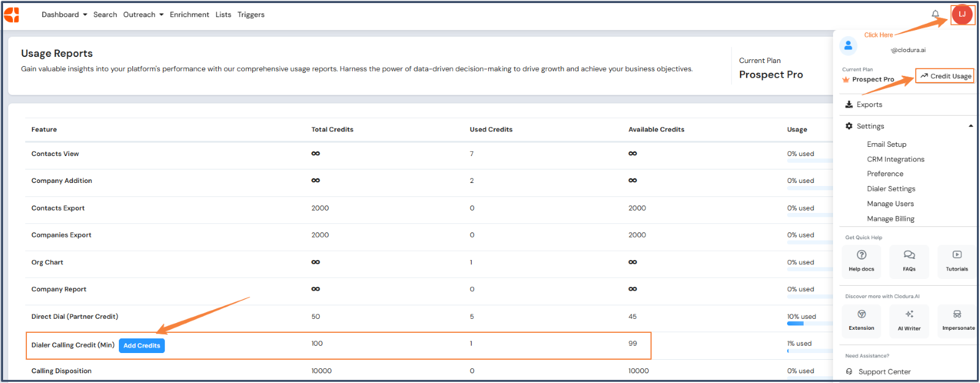980x383 pixels.
Task: Launch the Extension tile
Action: (x=861, y=321)
